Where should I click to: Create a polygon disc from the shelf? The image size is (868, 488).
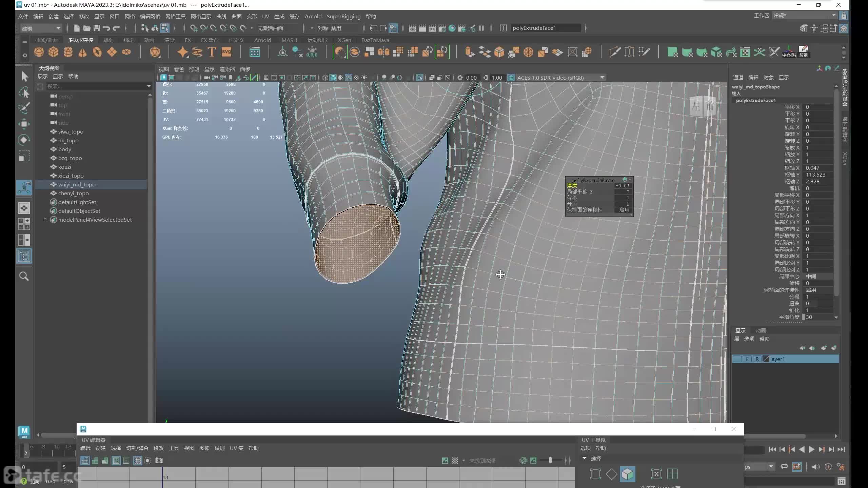[x=126, y=52]
